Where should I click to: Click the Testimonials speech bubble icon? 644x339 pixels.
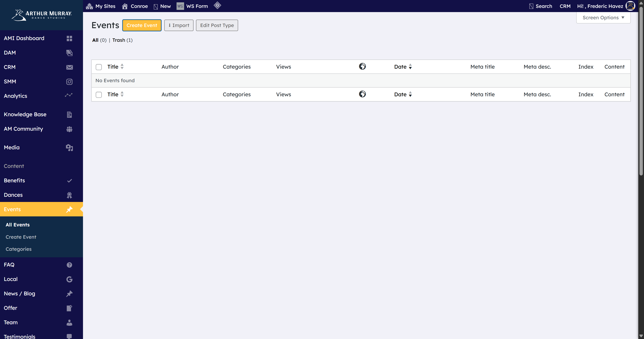point(69,336)
